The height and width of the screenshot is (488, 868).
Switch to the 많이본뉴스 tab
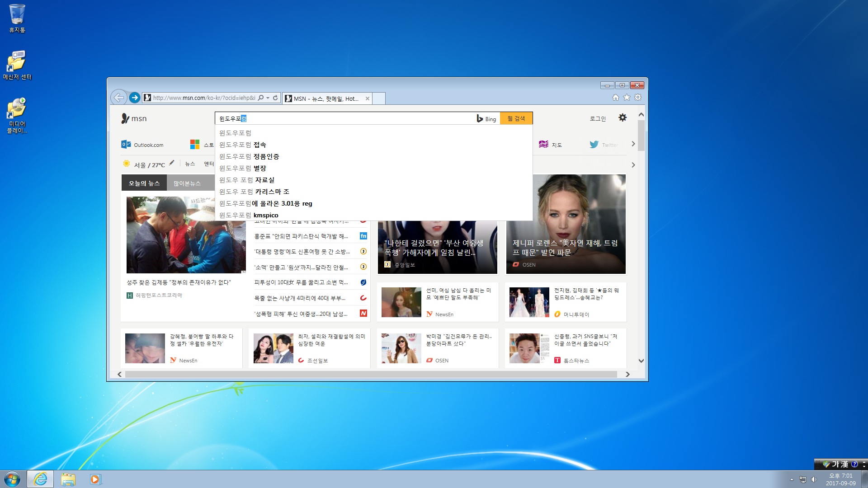pyautogui.click(x=187, y=183)
